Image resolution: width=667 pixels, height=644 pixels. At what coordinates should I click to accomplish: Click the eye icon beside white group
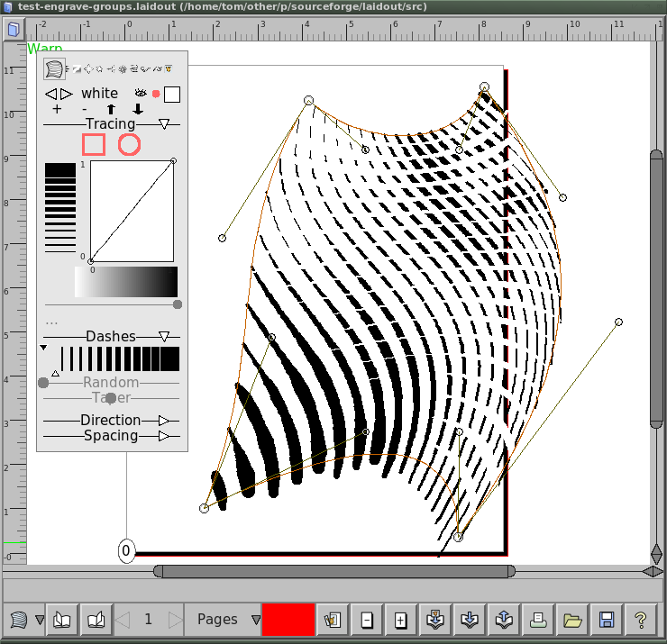click(141, 93)
